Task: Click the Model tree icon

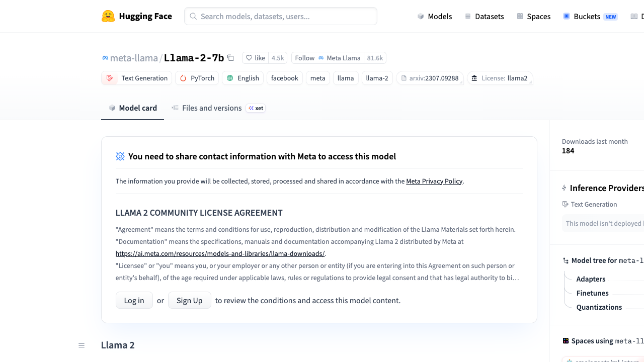Action: tap(566, 260)
